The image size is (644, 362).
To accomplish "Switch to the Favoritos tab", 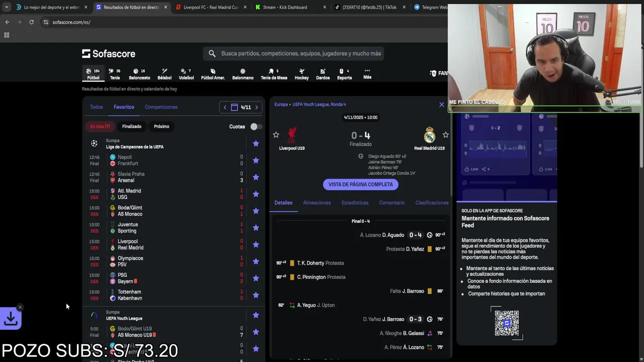I will click(x=124, y=107).
